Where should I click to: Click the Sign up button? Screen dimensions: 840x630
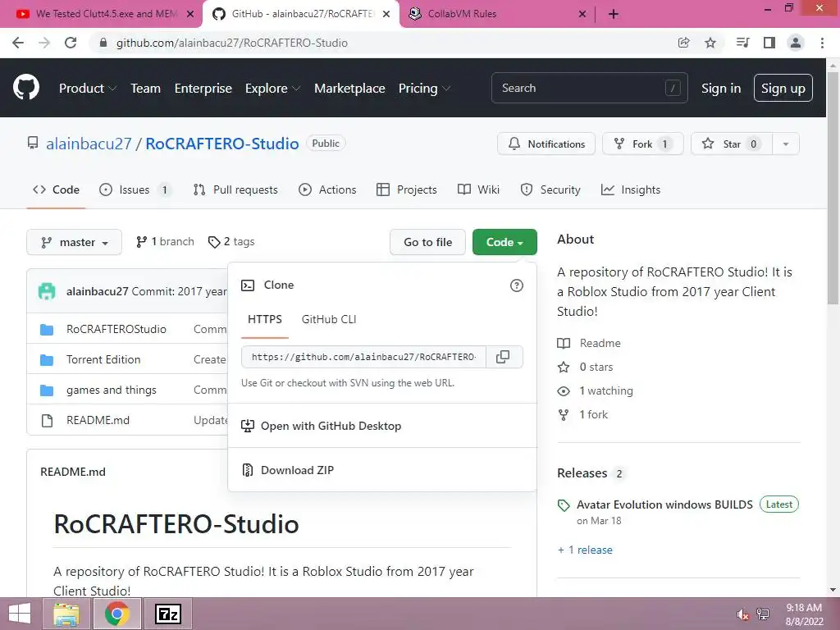point(783,88)
